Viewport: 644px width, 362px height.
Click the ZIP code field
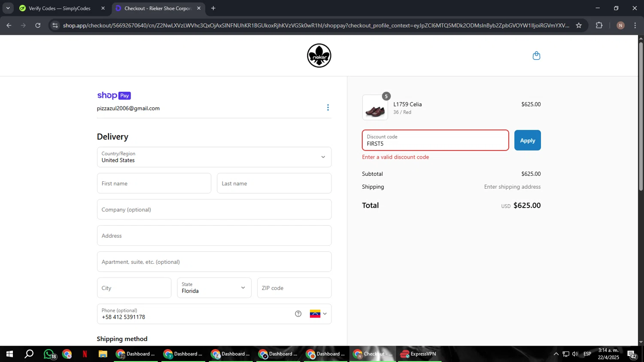point(294,288)
